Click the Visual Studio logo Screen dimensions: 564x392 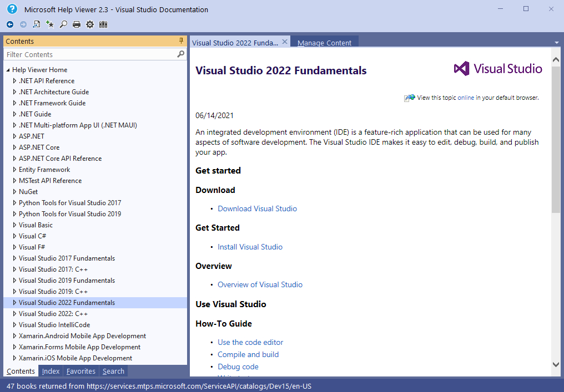[498, 68]
